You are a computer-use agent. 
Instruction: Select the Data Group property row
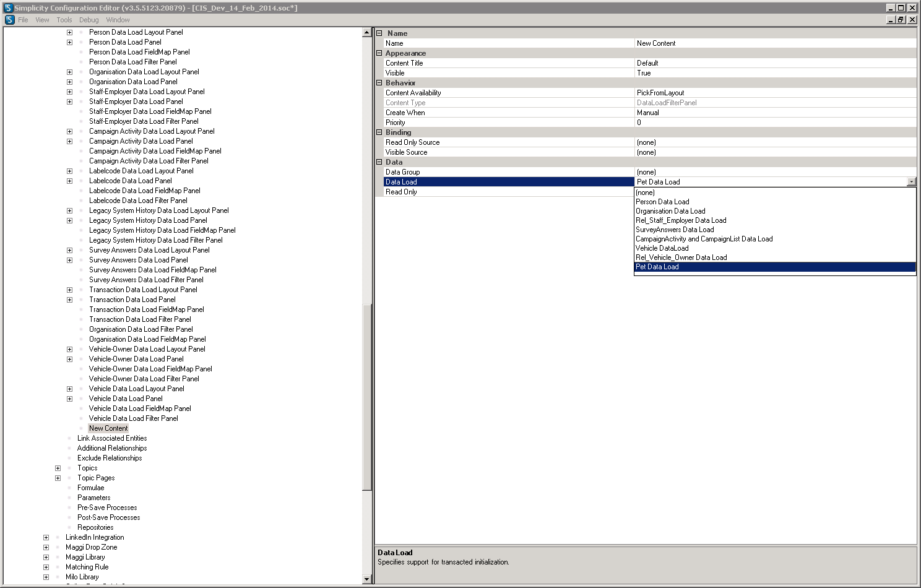pyautogui.click(x=650, y=172)
